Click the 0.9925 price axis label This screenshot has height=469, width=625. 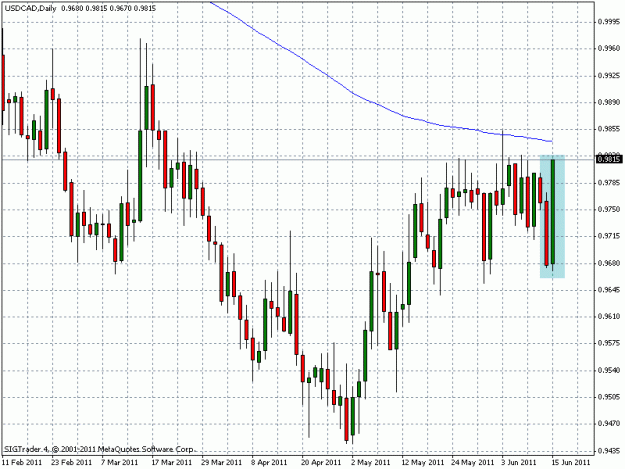click(610, 75)
